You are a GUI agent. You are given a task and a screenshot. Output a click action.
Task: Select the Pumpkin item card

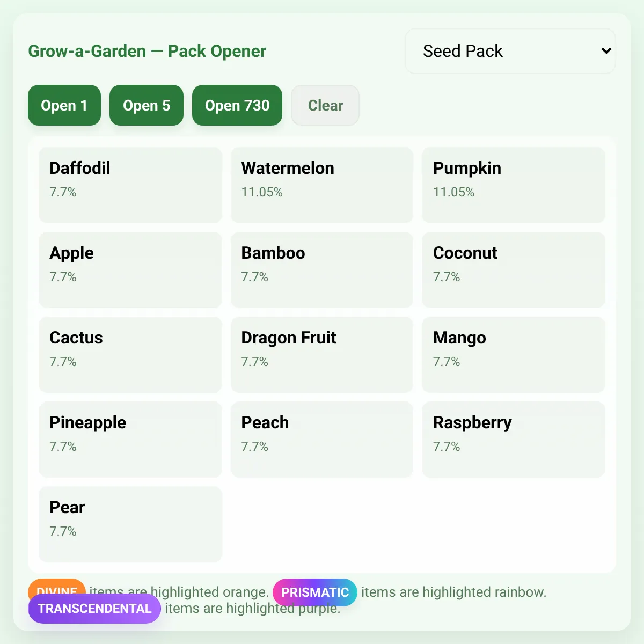(x=514, y=185)
